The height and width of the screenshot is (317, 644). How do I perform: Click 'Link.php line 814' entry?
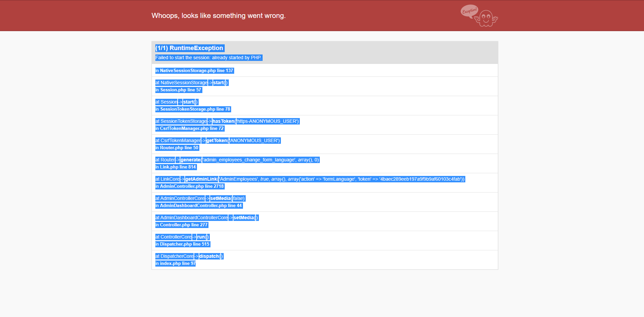pyautogui.click(x=178, y=167)
